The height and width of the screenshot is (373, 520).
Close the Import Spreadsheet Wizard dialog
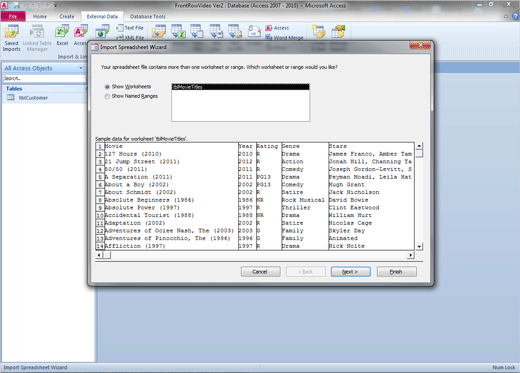coord(420,45)
